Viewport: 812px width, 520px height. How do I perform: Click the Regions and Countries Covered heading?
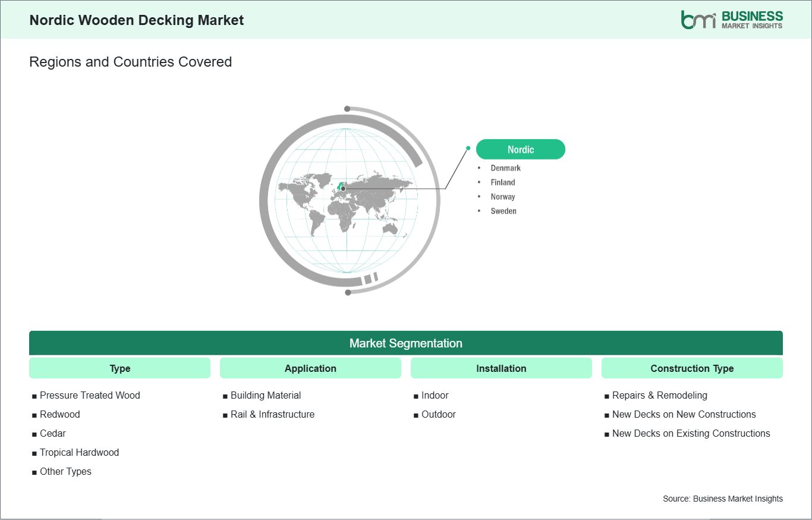(x=130, y=62)
